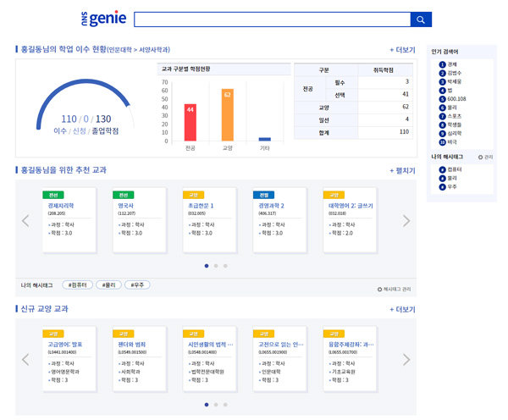
Task: Expand 학업 이수 현황 with 더보기
Action: click(401, 50)
